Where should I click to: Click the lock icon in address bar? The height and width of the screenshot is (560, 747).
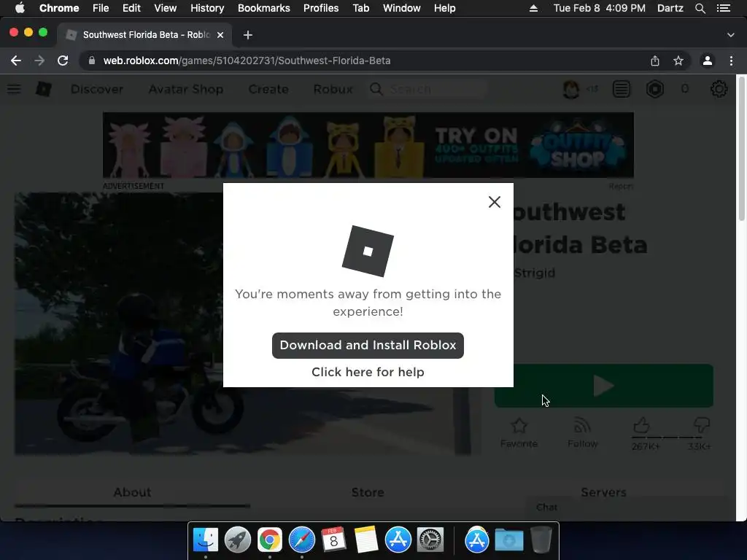click(x=92, y=61)
